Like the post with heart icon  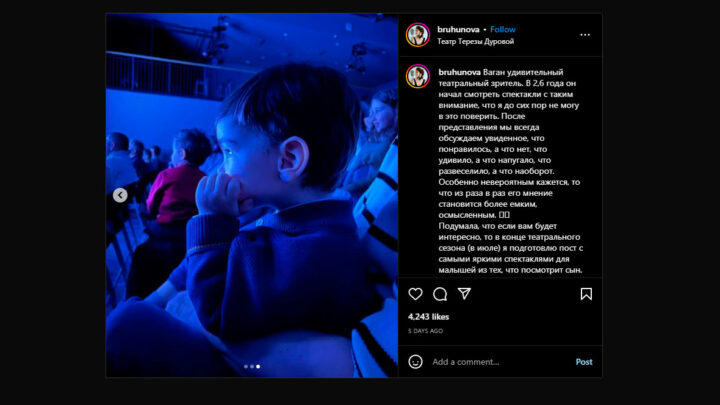click(415, 294)
